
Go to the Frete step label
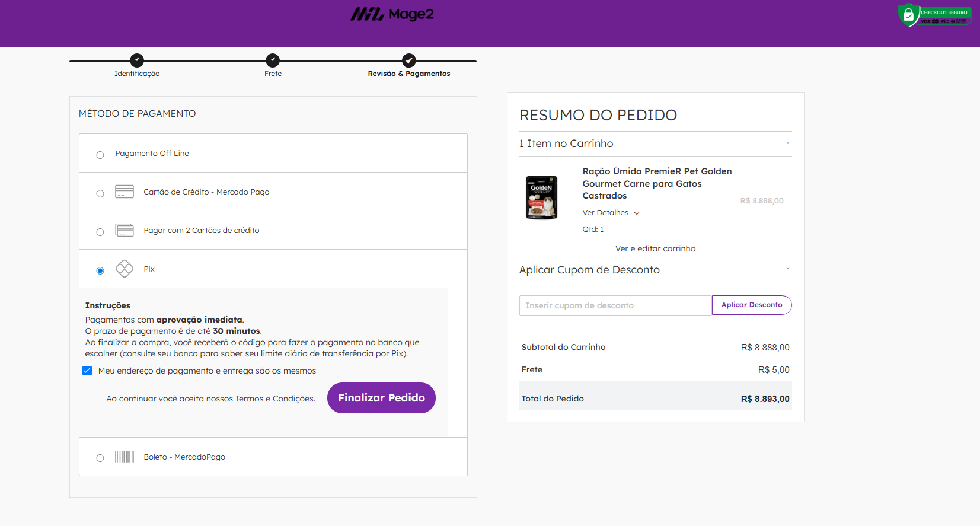pyautogui.click(x=273, y=73)
